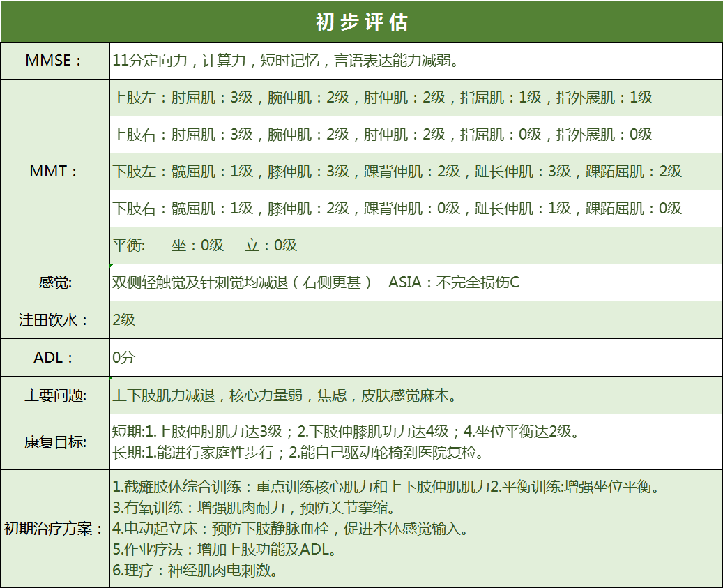Image resolution: width=723 pixels, height=588 pixels.
Task: Click the 感觉 label cell
Action: tap(54, 282)
